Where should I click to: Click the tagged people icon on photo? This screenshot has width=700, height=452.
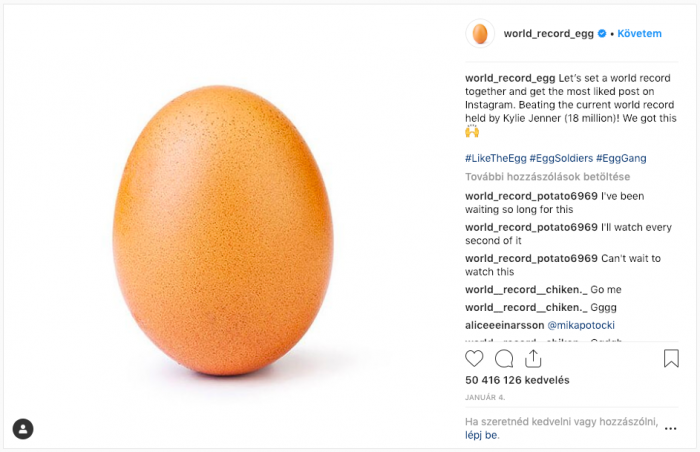[x=22, y=429]
